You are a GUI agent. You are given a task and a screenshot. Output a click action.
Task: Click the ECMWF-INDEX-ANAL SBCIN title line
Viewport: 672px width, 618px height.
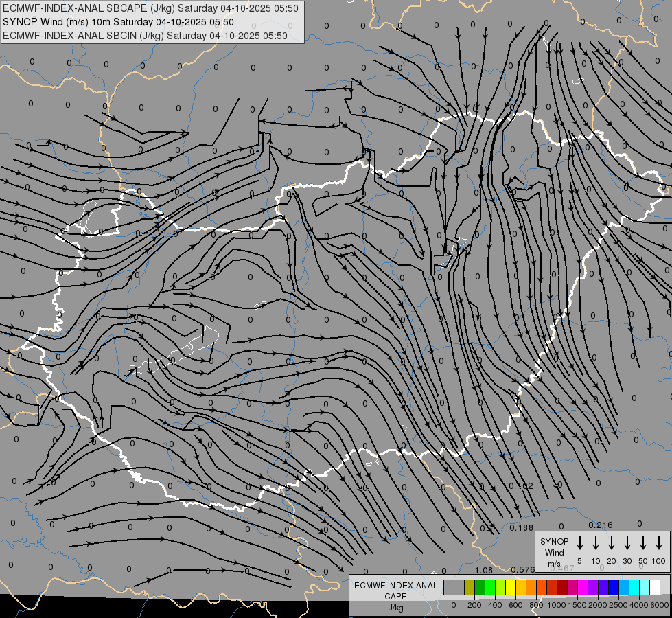(145, 36)
